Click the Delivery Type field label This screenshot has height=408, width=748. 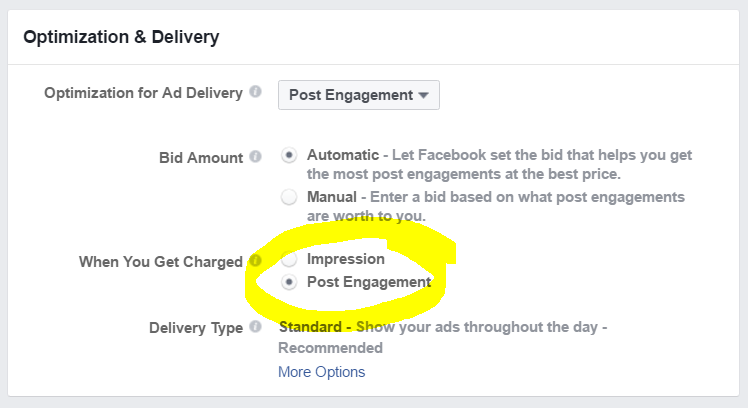pyautogui.click(x=196, y=328)
